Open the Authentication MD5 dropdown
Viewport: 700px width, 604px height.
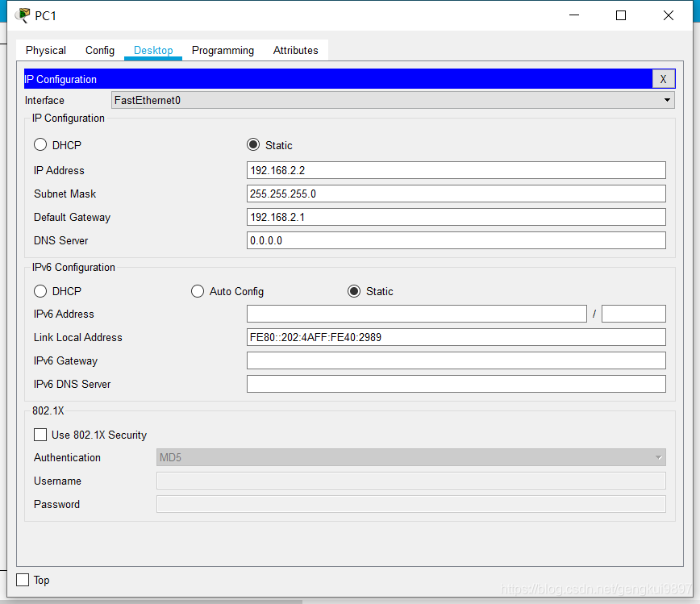tap(410, 457)
